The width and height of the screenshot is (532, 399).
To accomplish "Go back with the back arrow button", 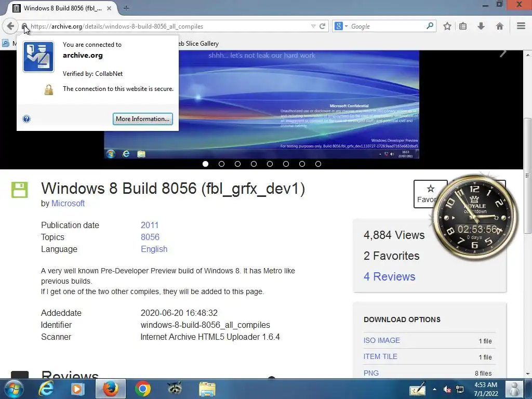I will [x=10, y=26].
